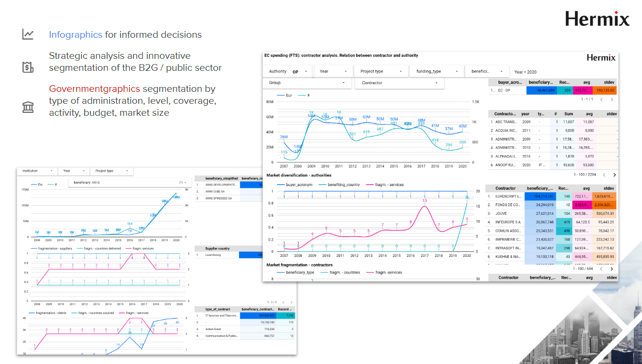Viewport: 642px width, 364px height.
Task: Select the ABC TRANS... row
Action: point(553,122)
